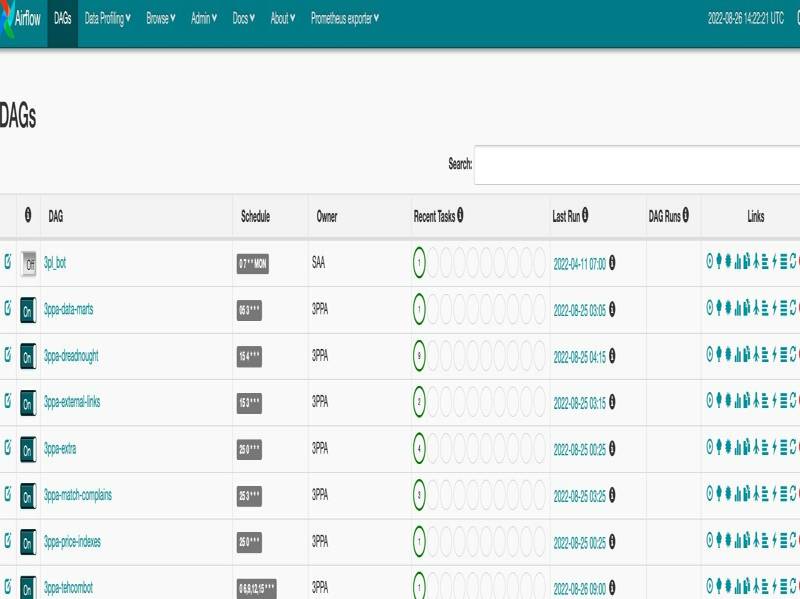Screen dimensions: 800x599
Task: Open Tree View icon for 3pl_bot
Action: tap(719, 263)
